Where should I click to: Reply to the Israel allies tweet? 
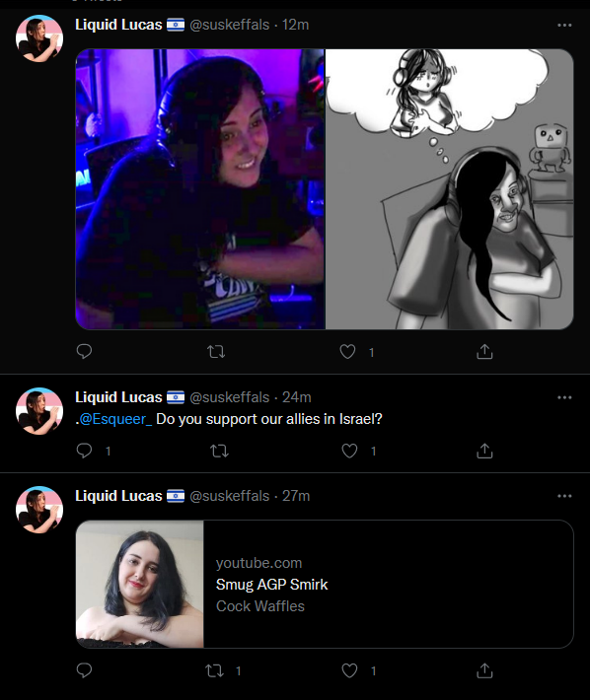click(84, 451)
